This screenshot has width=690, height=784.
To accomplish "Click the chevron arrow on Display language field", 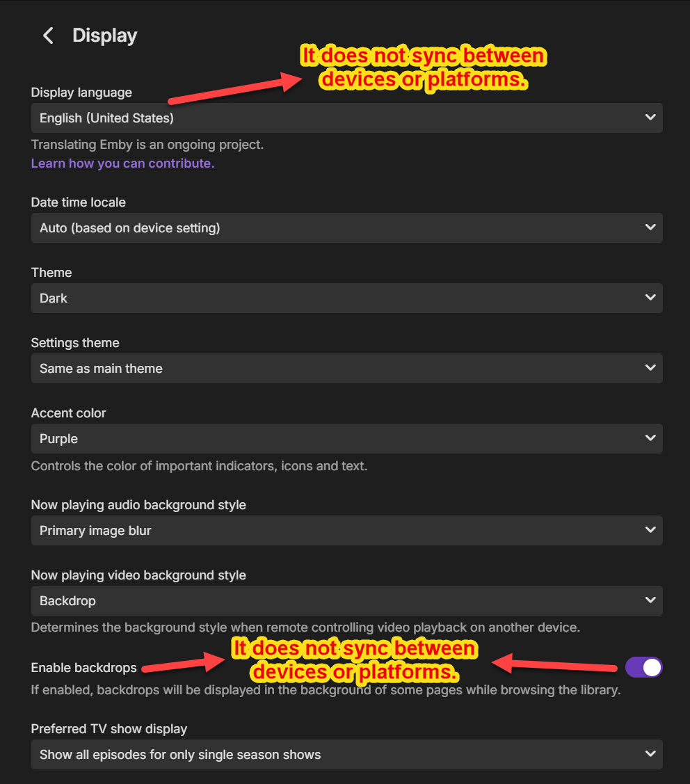I will point(650,118).
